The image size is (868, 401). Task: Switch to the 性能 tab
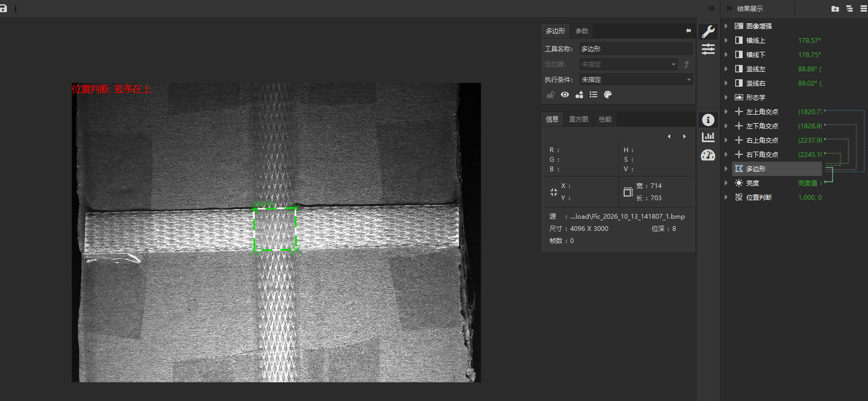point(605,119)
